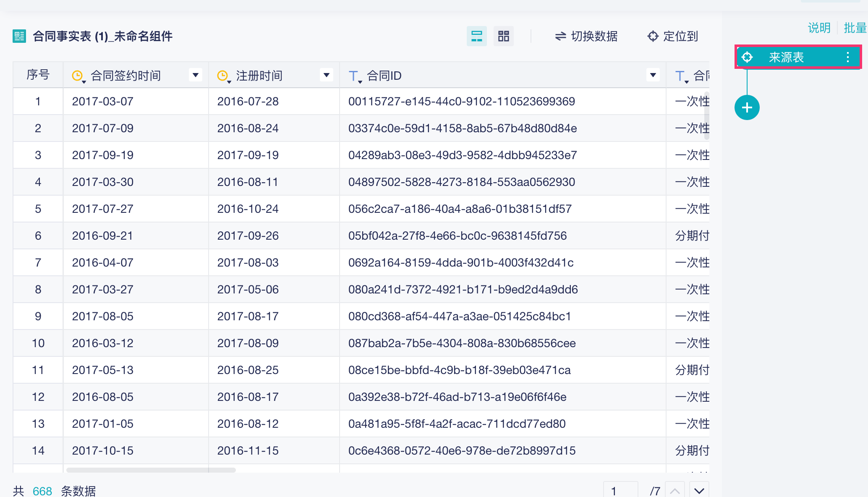Click date type icon of 注册时间 column
868x497 pixels.
223,76
